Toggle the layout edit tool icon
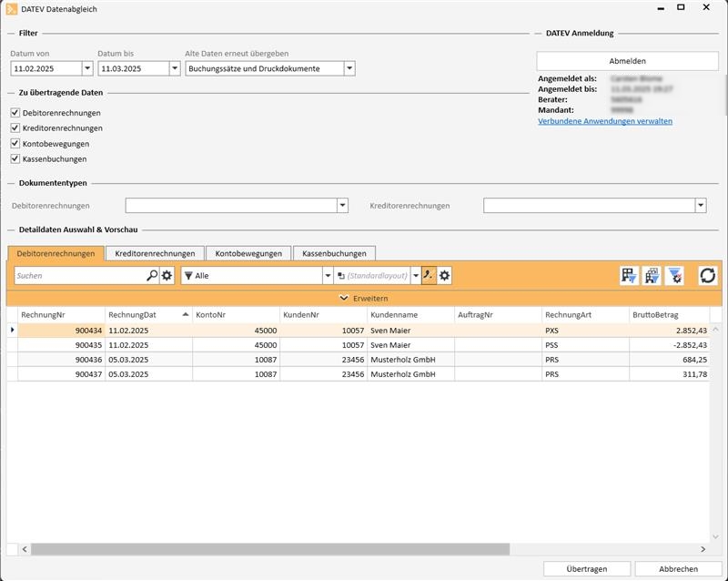Image resolution: width=728 pixels, height=581 pixels. coord(429,276)
